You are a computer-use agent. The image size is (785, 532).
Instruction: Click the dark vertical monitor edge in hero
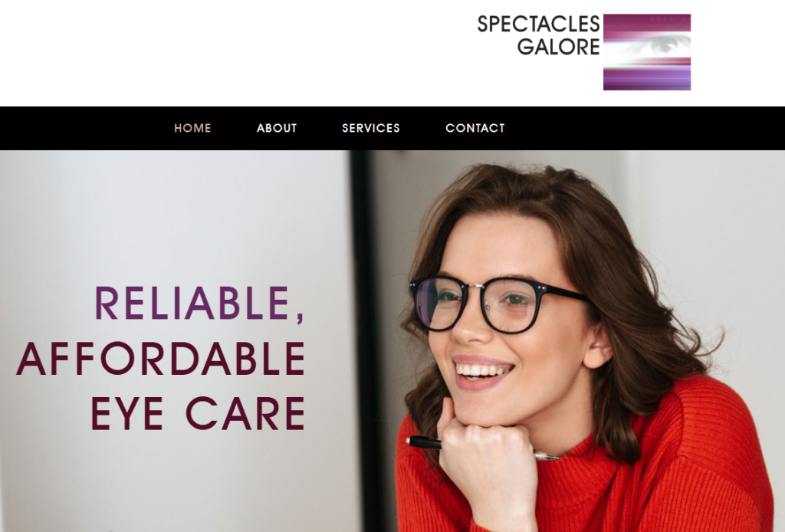coord(363,340)
